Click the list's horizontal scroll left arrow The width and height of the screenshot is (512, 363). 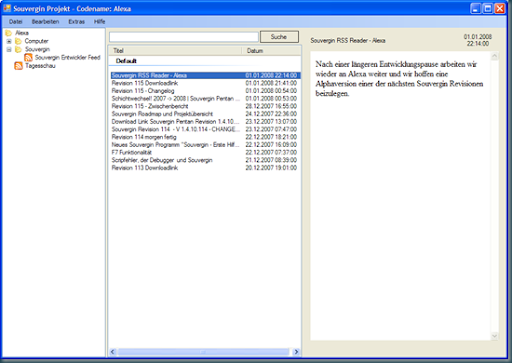113,352
